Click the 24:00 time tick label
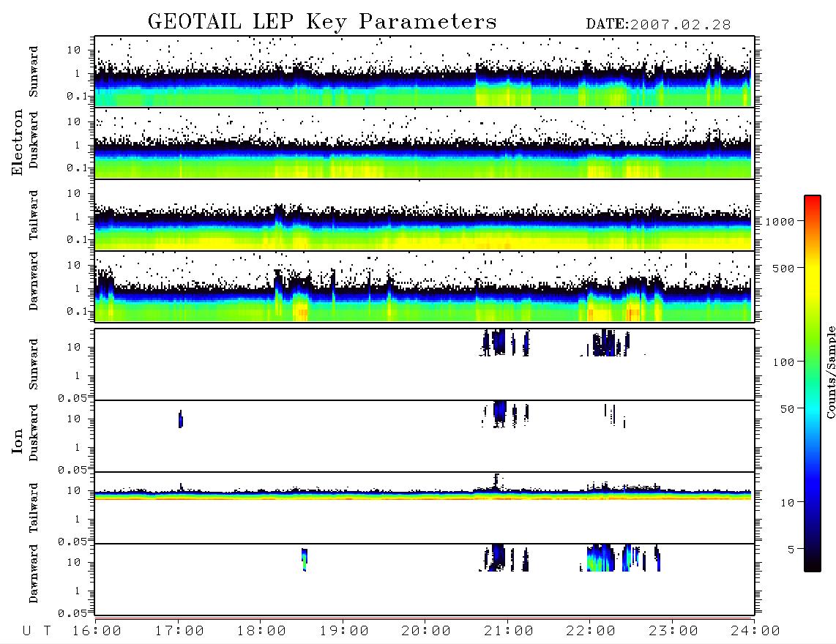This screenshot has height=644, width=836. click(x=755, y=631)
